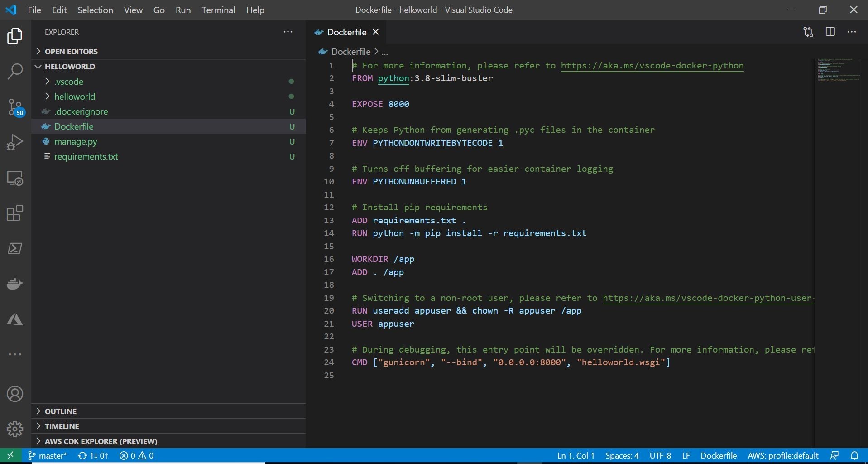Screen dimensions: 868x464
Task: Open the Search view icon
Action: tap(15, 72)
